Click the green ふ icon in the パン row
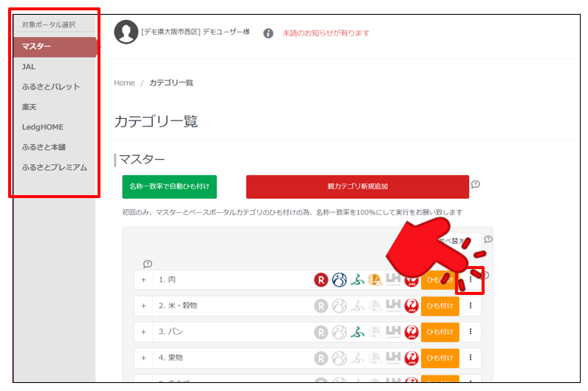 point(358,332)
